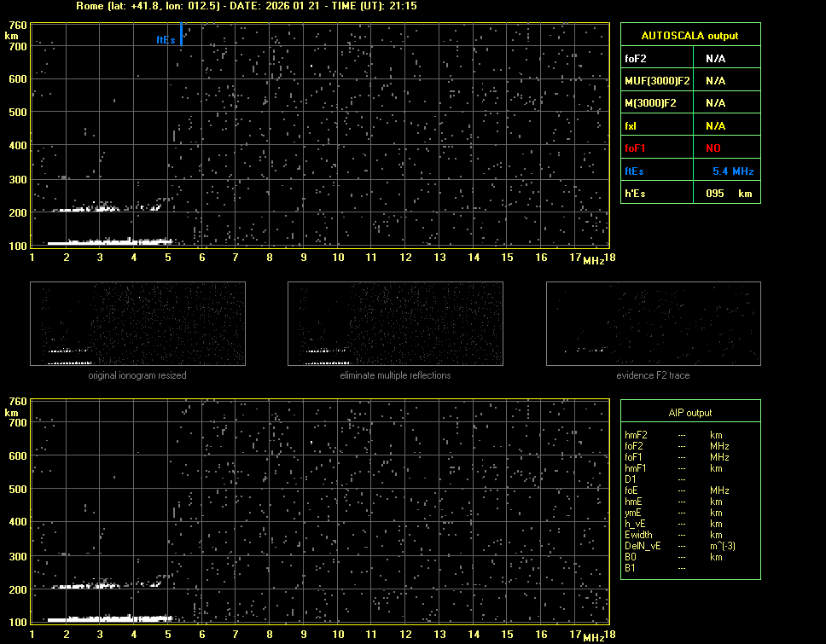Select the 'evidence F2 trace' thumbnail

pos(653,323)
